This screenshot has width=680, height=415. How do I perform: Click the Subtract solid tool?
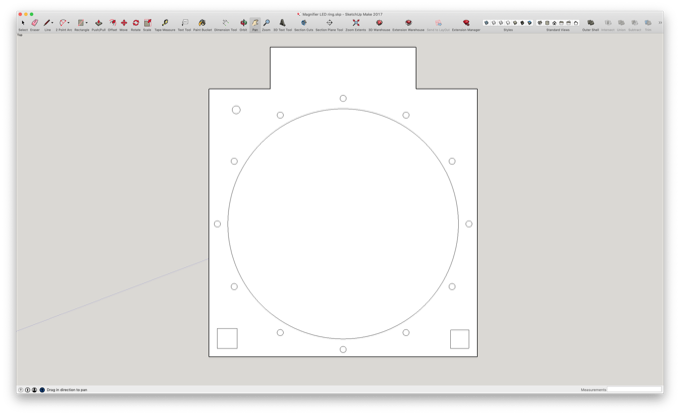point(634,23)
